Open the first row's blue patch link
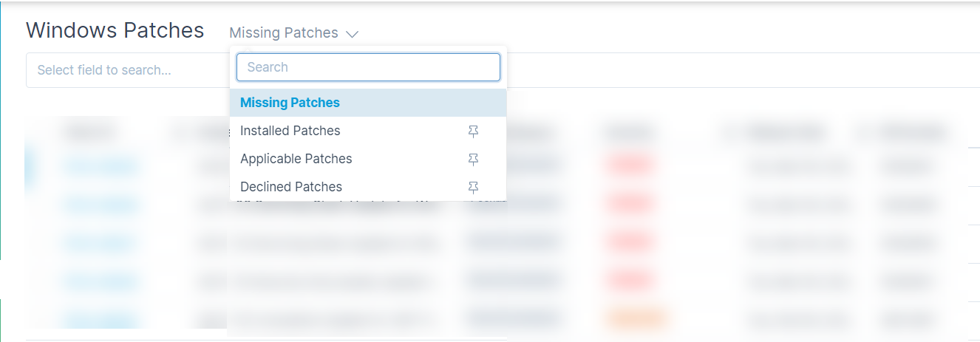 (100, 166)
